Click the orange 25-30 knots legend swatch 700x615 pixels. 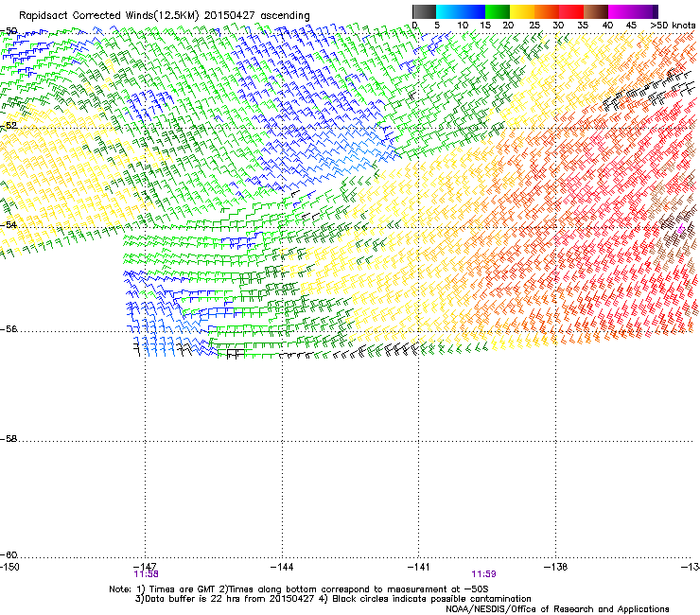tap(547, 11)
